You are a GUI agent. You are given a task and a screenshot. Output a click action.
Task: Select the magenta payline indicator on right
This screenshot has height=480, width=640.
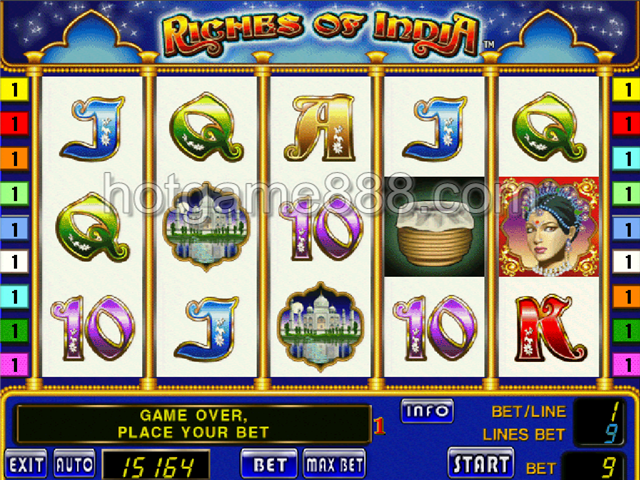626,364
